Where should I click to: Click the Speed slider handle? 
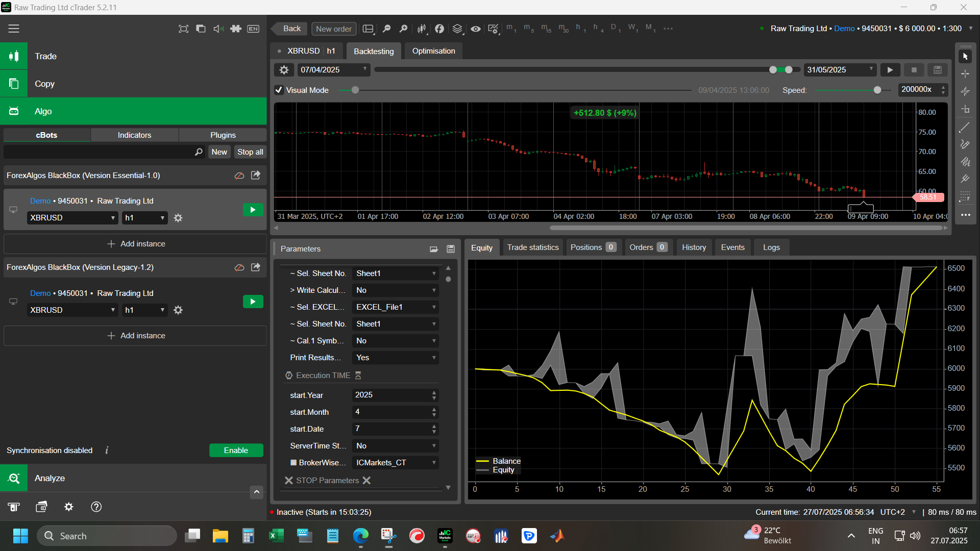click(x=877, y=90)
